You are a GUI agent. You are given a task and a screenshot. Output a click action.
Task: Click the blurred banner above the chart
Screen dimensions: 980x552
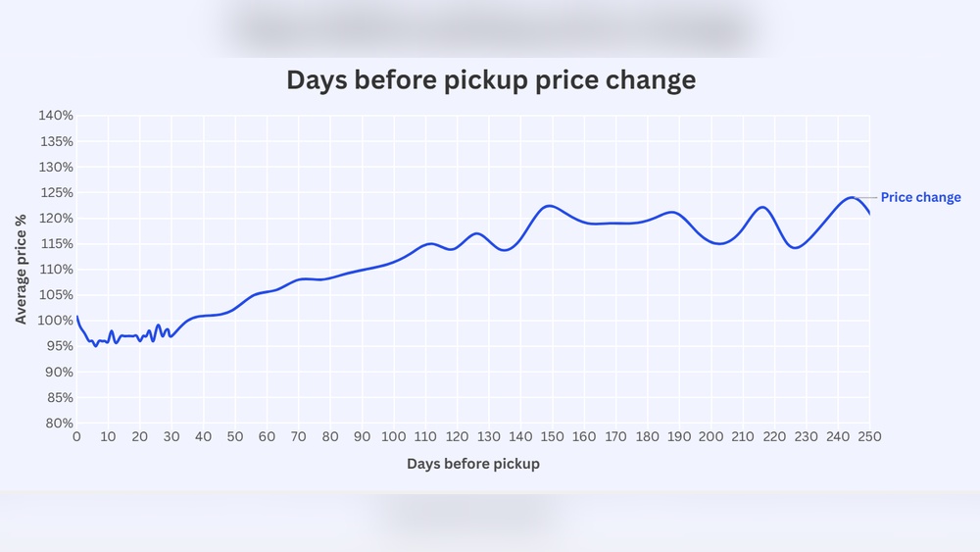pyautogui.click(x=490, y=27)
